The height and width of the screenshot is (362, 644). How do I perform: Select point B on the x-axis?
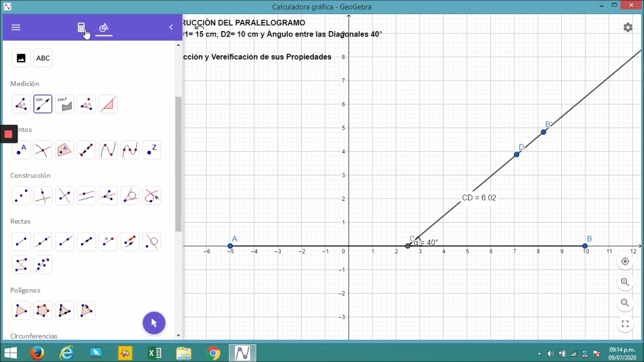[585, 246]
